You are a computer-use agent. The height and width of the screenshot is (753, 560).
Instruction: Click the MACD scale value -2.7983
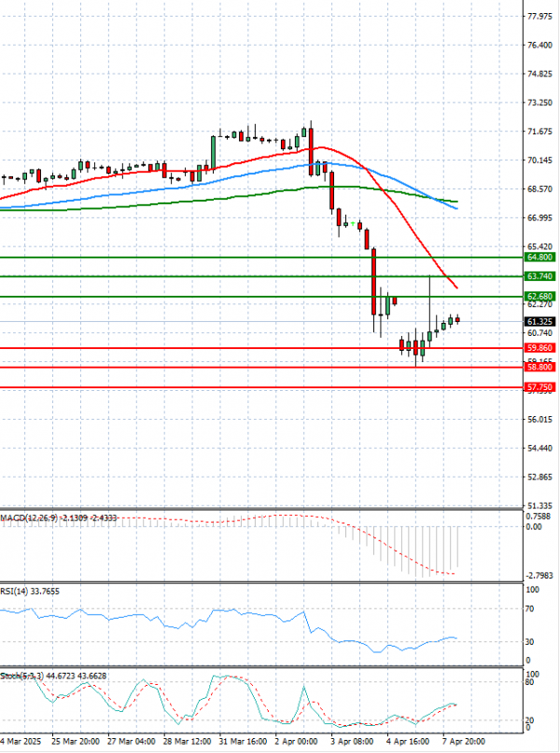pos(539,576)
